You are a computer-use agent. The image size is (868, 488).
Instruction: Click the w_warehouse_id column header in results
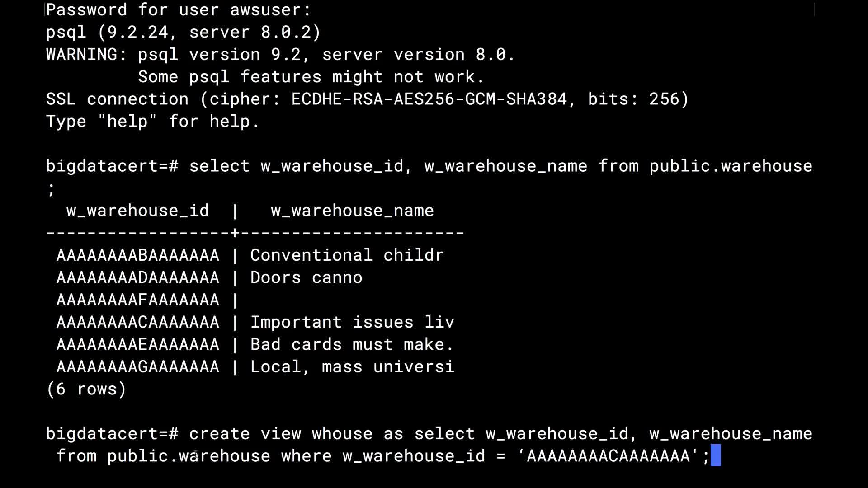pyautogui.click(x=137, y=211)
